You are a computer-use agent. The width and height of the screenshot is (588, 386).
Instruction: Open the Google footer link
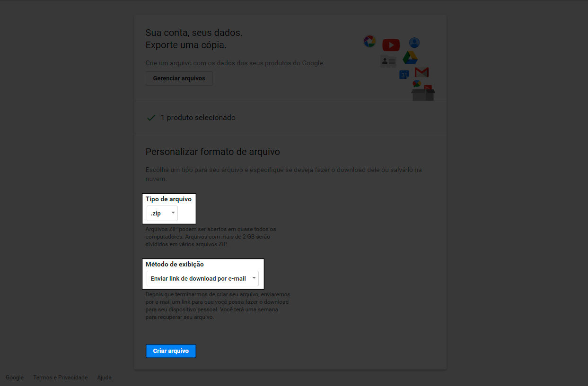click(x=15, y=377)
